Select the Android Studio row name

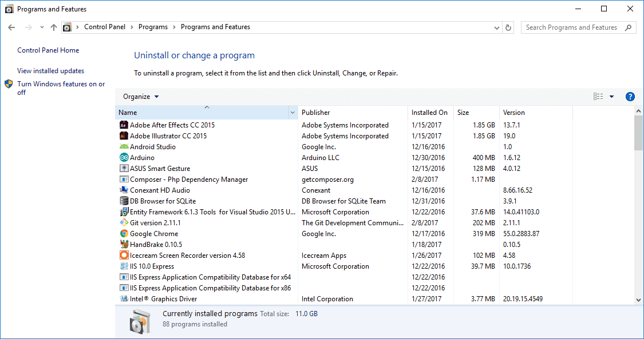(x=153, y=147)
